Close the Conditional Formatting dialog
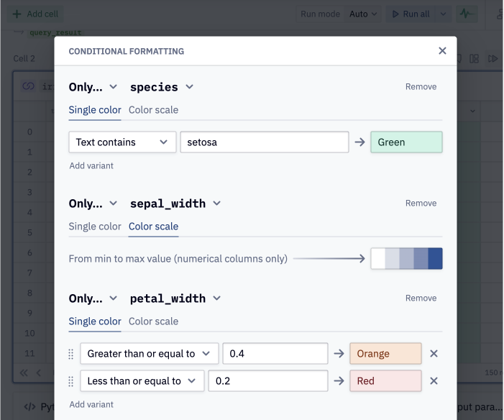 coord(442,51)
